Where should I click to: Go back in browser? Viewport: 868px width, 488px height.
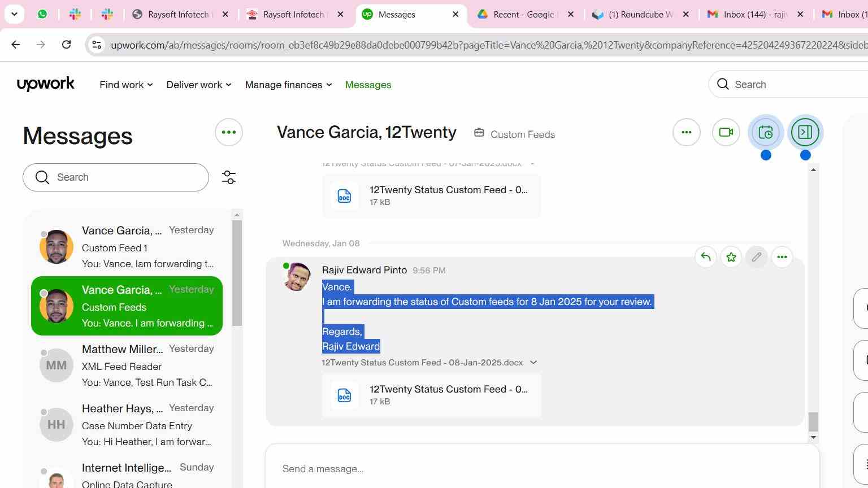click(x=16, y=44)
